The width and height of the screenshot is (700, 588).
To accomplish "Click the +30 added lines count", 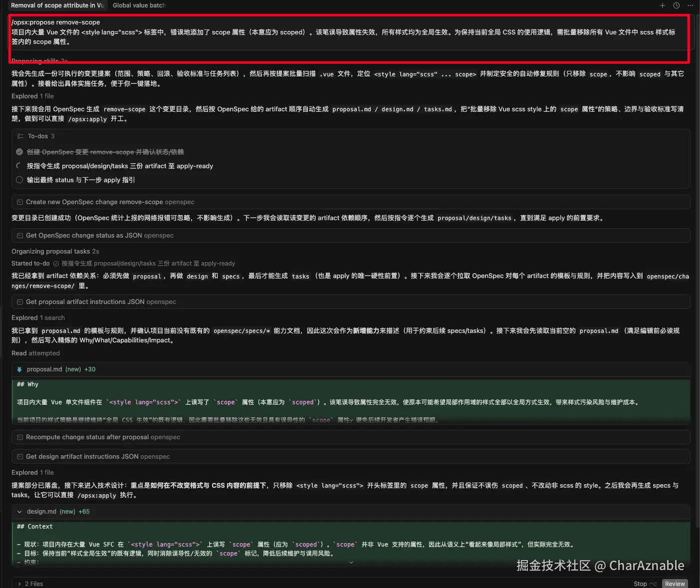I will pos(90,369).
